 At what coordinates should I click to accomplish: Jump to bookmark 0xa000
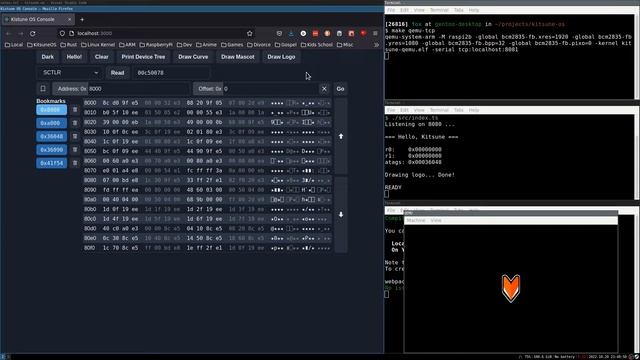[51, 123]
